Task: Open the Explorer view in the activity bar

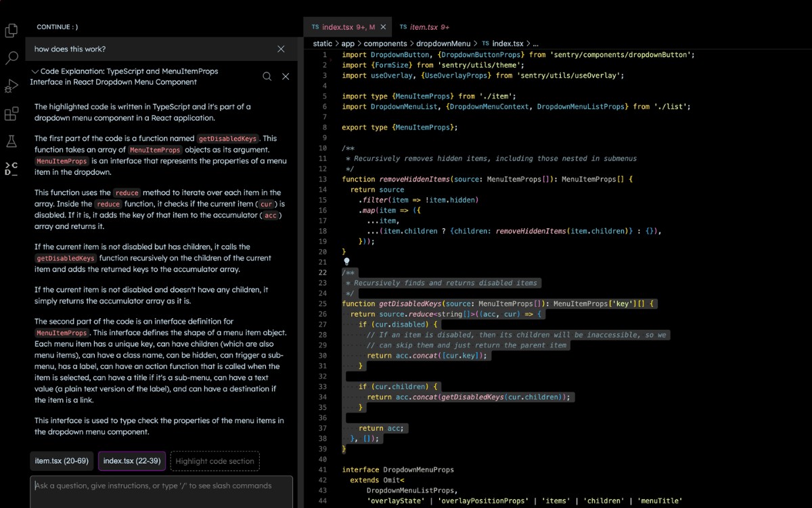Action: click(x=11, y=30)
